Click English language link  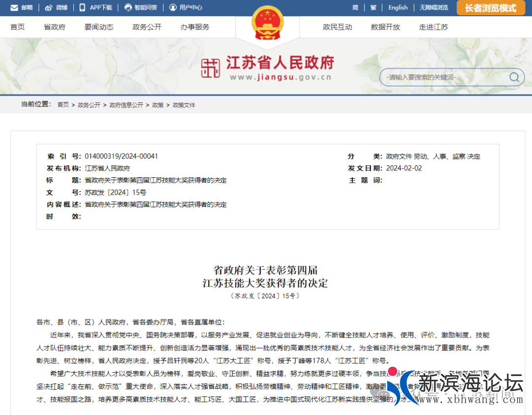coord(398,8)
